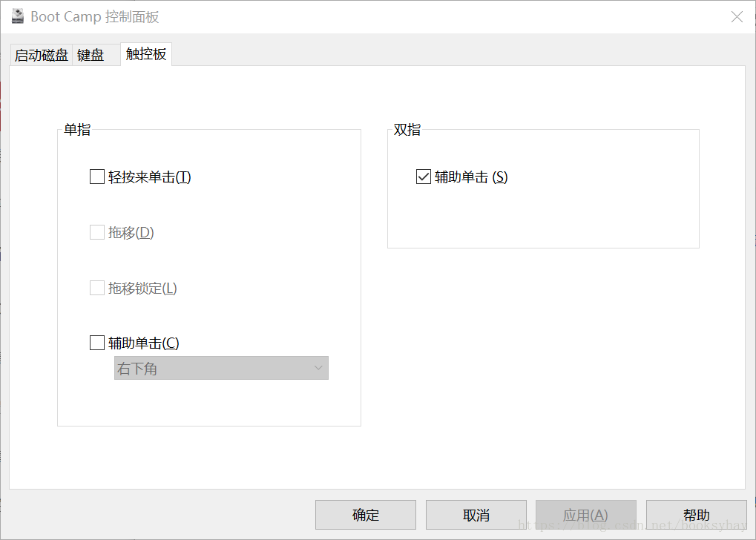Click the Boot Camp icon in title bar
The height and width of the screenshot is (540, 756).
click(x=17, y=16)
